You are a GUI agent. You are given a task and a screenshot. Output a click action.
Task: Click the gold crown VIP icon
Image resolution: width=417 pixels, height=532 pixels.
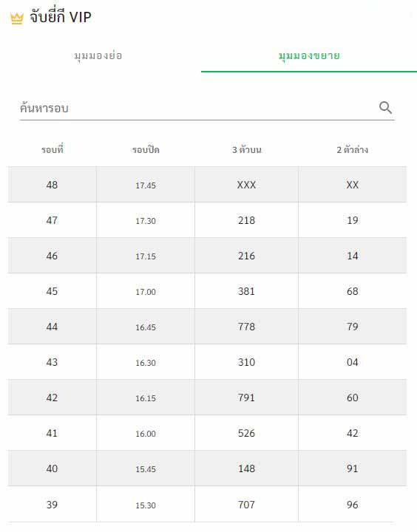(17, 18)
